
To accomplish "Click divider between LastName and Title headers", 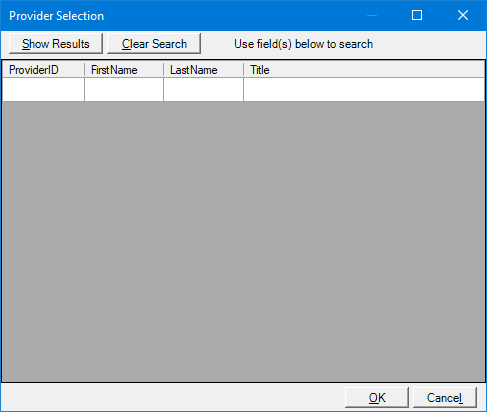I will point(244,70).
